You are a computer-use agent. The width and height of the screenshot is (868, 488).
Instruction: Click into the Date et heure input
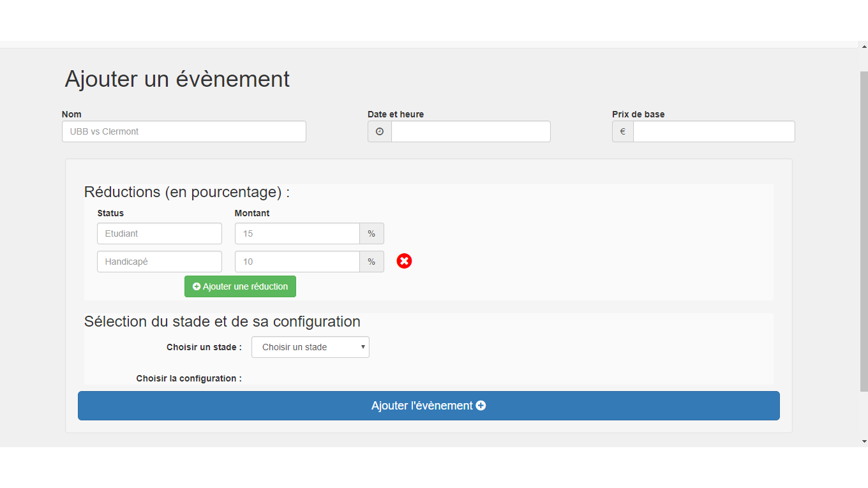[x=470, y=131]
